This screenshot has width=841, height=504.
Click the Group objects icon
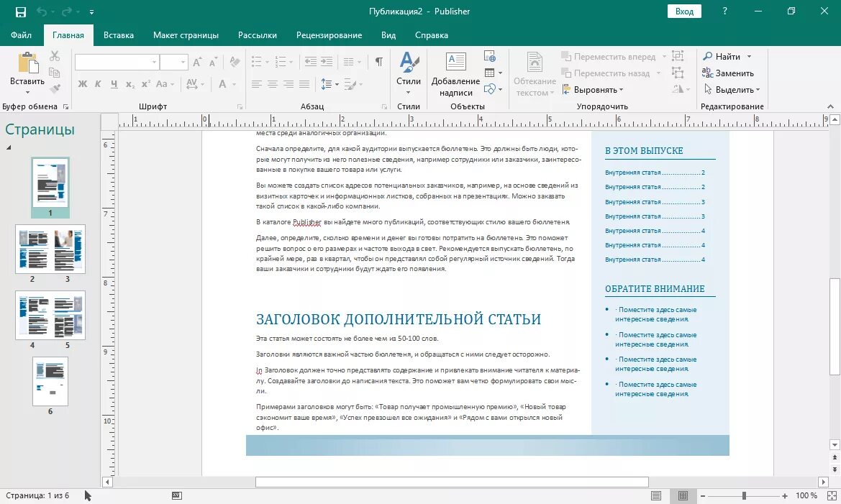(678, 56)
